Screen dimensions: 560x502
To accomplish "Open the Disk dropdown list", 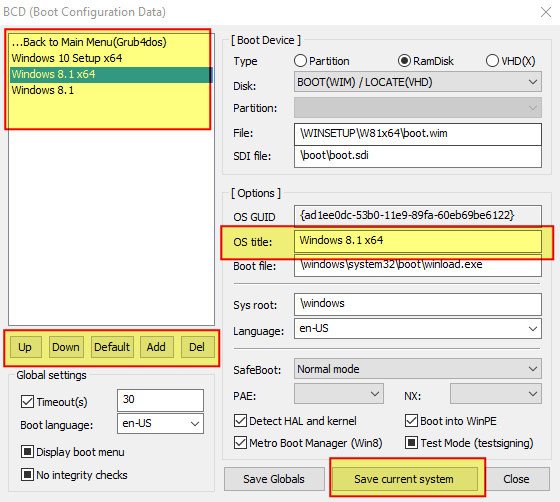I will [x=418, y=82].
